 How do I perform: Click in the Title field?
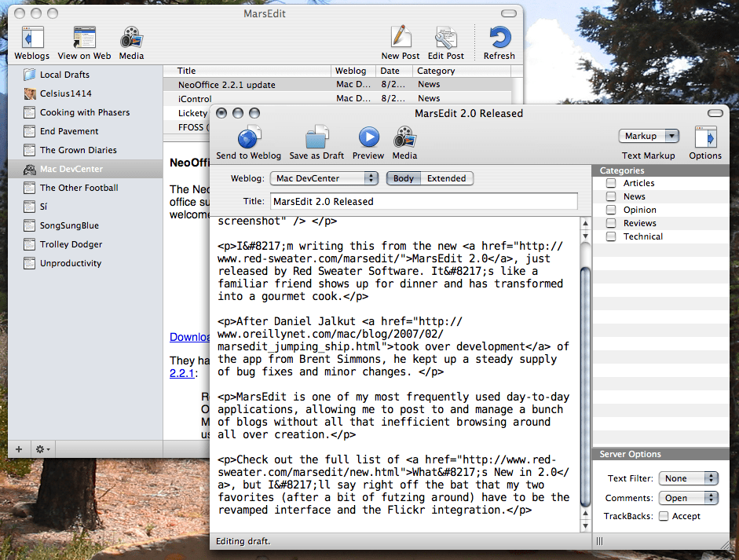point(424,201)
